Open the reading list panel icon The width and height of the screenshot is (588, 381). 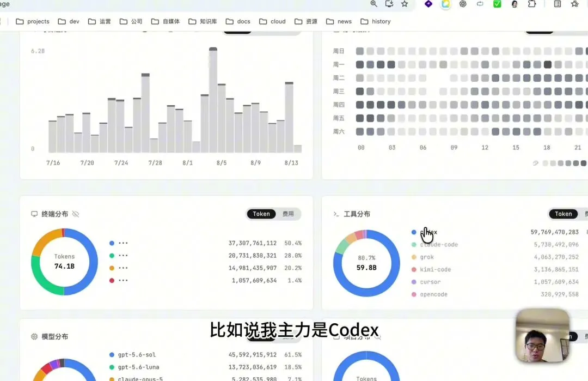[x=558, y=4]
